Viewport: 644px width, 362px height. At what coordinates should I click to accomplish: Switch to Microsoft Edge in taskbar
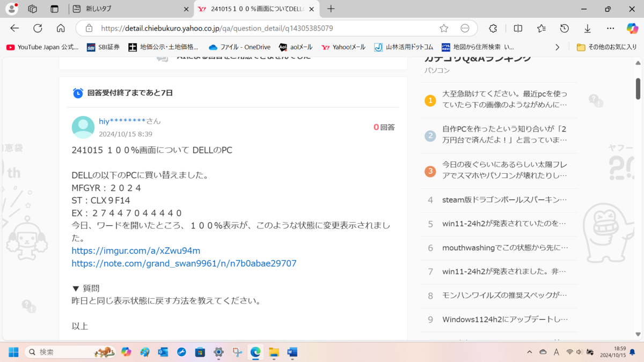[x=255, y=352]
